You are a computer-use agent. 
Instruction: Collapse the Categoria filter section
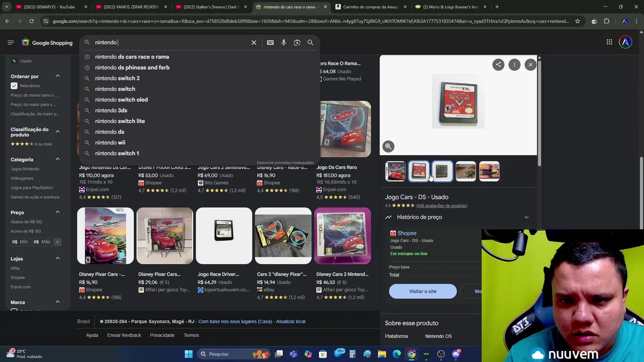(x=57, y=159)
